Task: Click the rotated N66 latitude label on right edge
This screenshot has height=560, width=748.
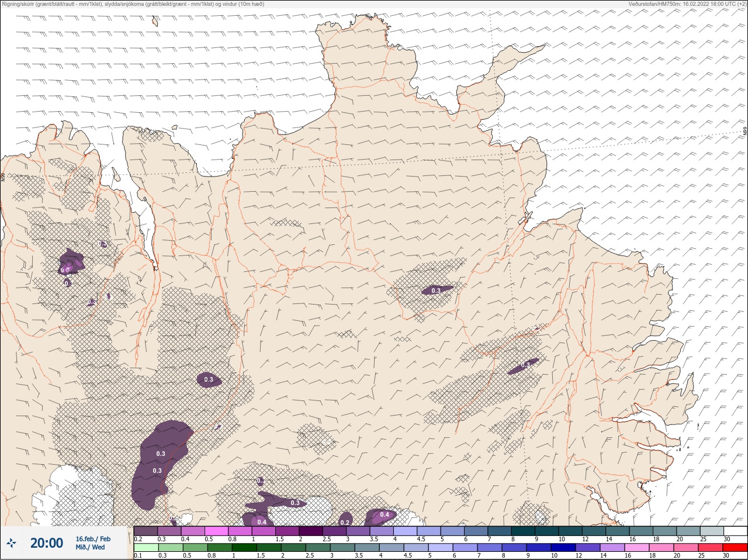Action: click(x=745, y=132)
